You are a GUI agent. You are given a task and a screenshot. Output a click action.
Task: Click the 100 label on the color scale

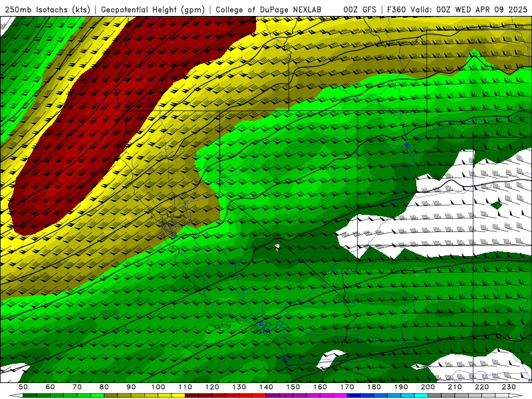pos(158,387)
